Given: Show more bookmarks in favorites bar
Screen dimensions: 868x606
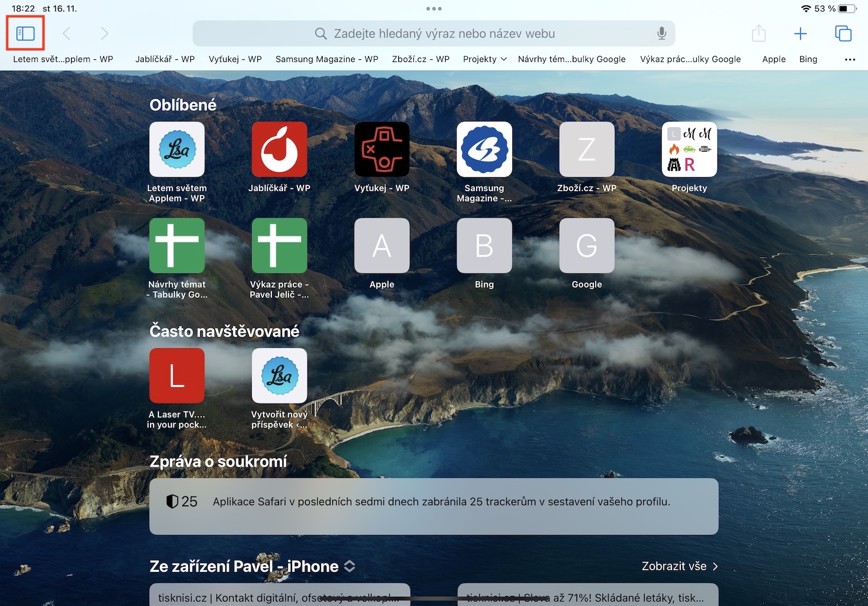Looking at the screenshot, I should [850, 59].
